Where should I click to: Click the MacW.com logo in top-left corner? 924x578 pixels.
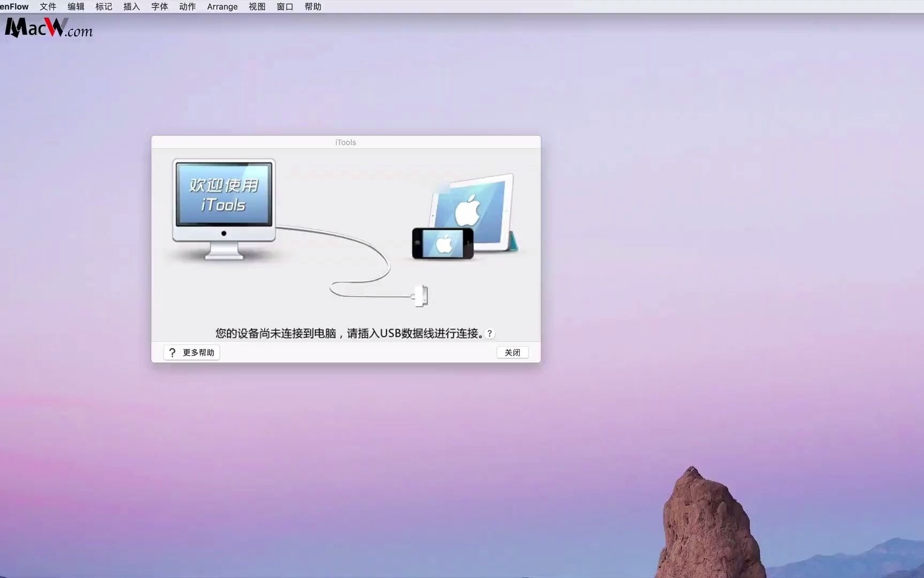coord(48,28)
